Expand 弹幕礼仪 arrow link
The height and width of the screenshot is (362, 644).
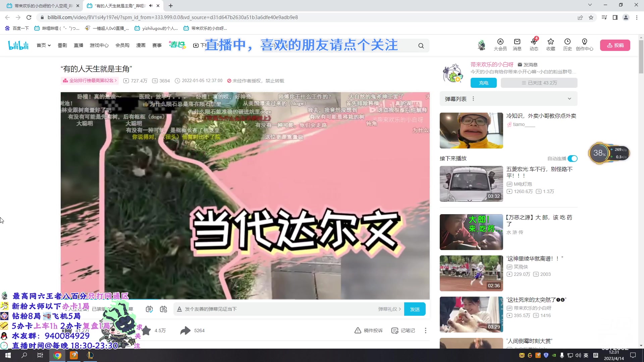[x=389, y=309]
